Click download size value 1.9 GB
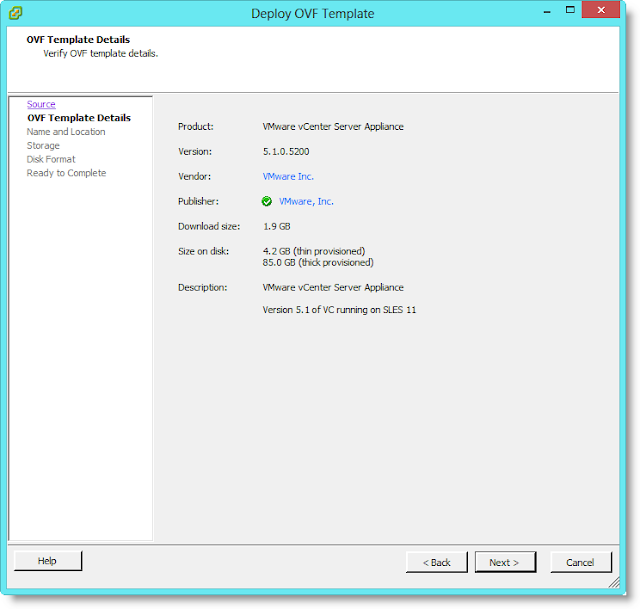The width and height of the screenshot is (640, 609). 276,226
